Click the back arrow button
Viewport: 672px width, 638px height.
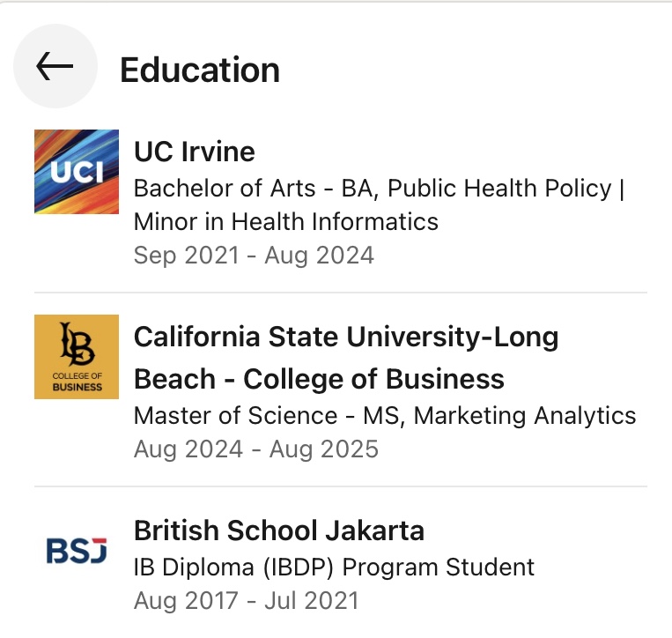pyautogui.click(x=55, y=66)
